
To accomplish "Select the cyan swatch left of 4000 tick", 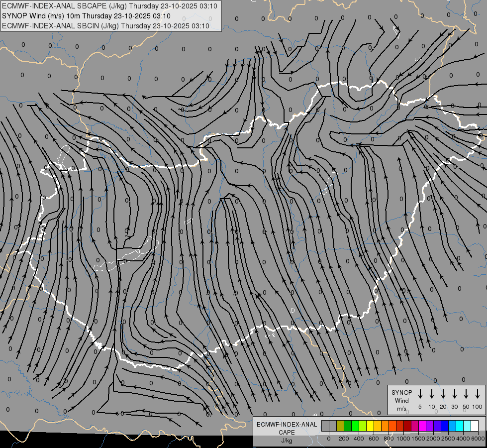I will click(x=460, y=426).
